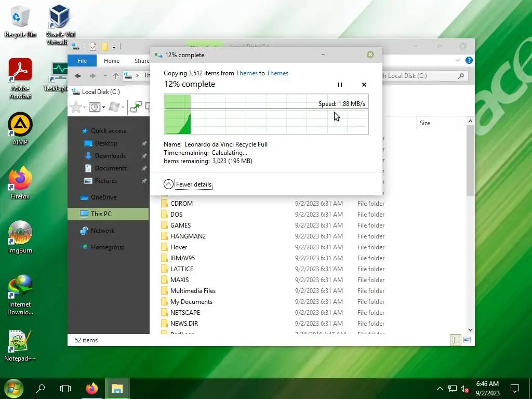Open the destination Themes folder link
The height and width of the screenshot is (399, 532).
(x=277, y=73)
